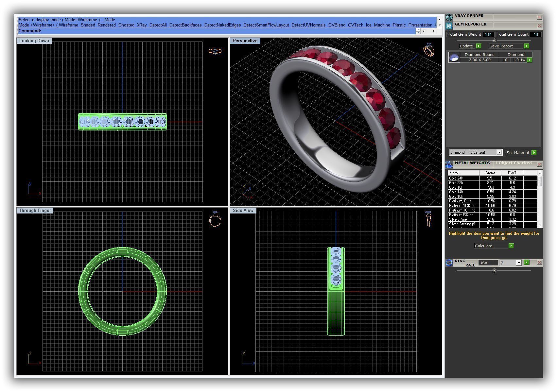Click the Save Report button
The image size is (557, 392).
506,46
